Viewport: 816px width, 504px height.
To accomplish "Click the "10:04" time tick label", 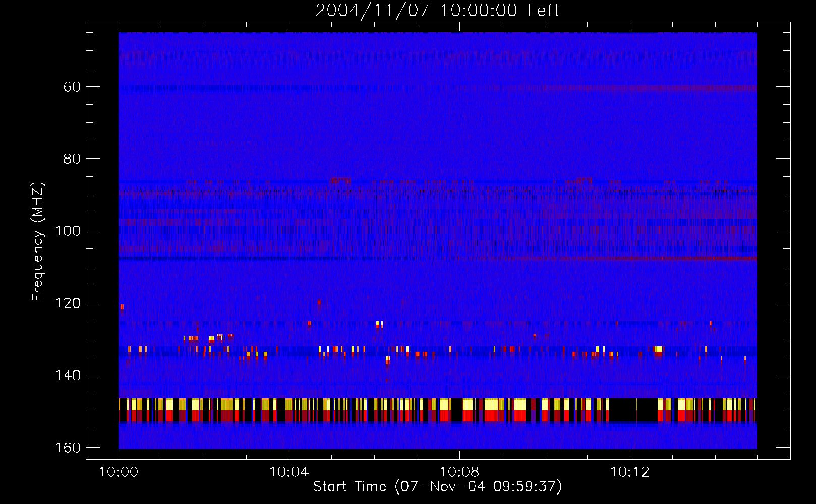I will pos(289,472).
